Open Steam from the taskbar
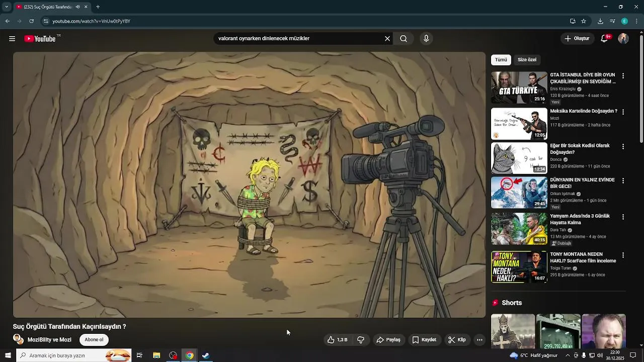Viewport: 644px width, 362px height. tap(206, 355)
